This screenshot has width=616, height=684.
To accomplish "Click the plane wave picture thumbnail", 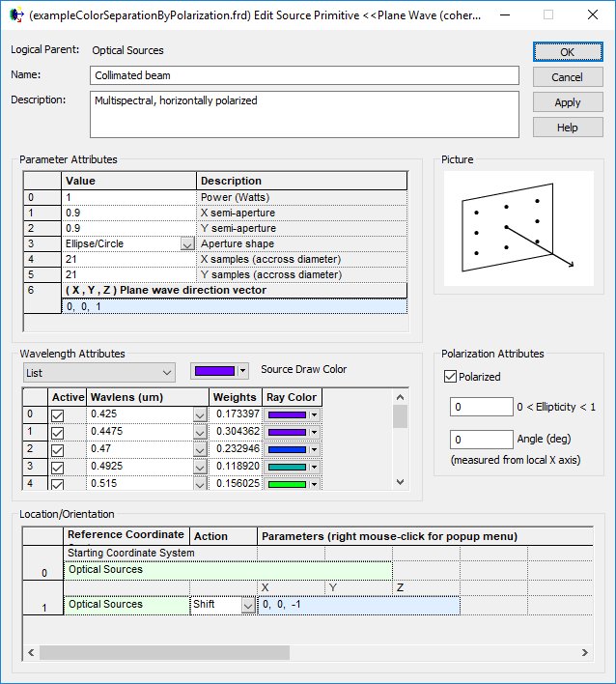I will 518,228.
